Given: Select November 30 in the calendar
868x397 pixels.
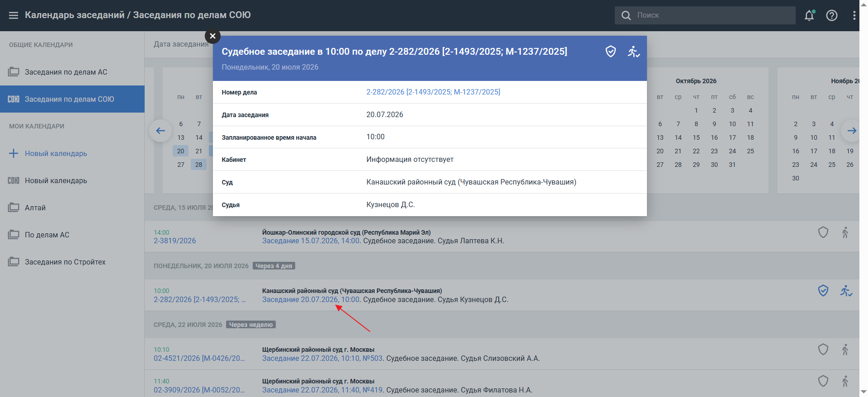Looking at the screenshot, I should [796, 178].
